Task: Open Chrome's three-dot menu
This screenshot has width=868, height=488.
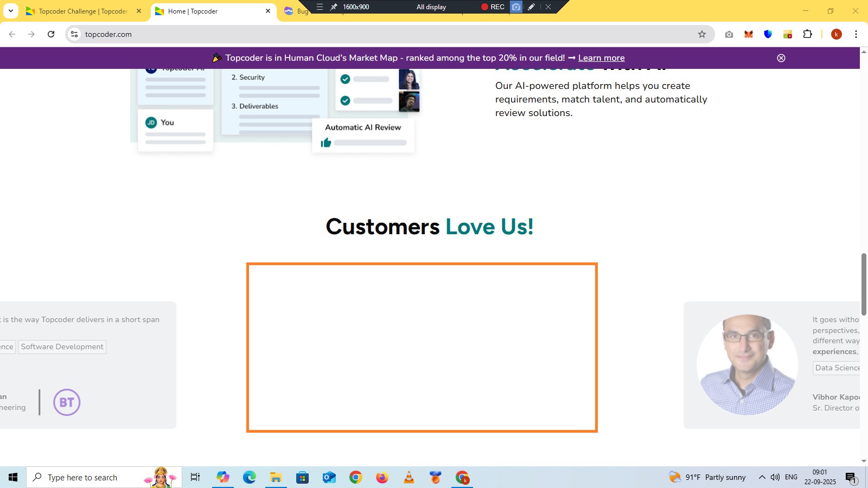Action: (856, 34)
